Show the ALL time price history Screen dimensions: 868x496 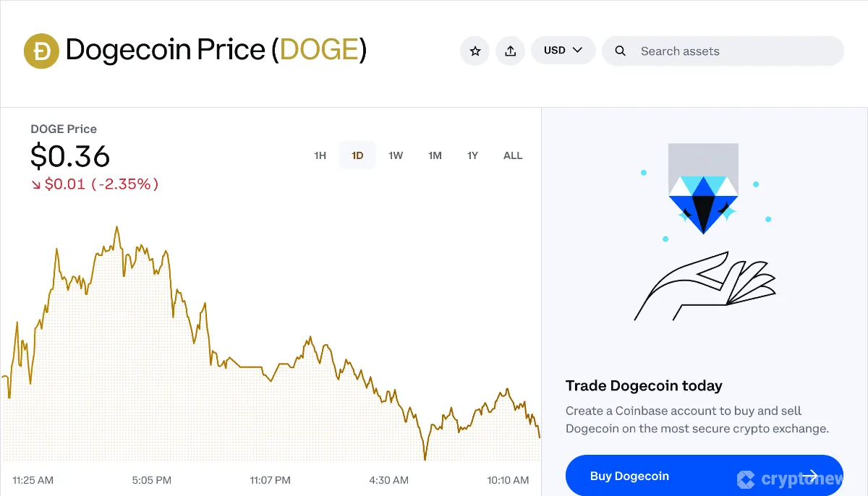coord(512,155)
